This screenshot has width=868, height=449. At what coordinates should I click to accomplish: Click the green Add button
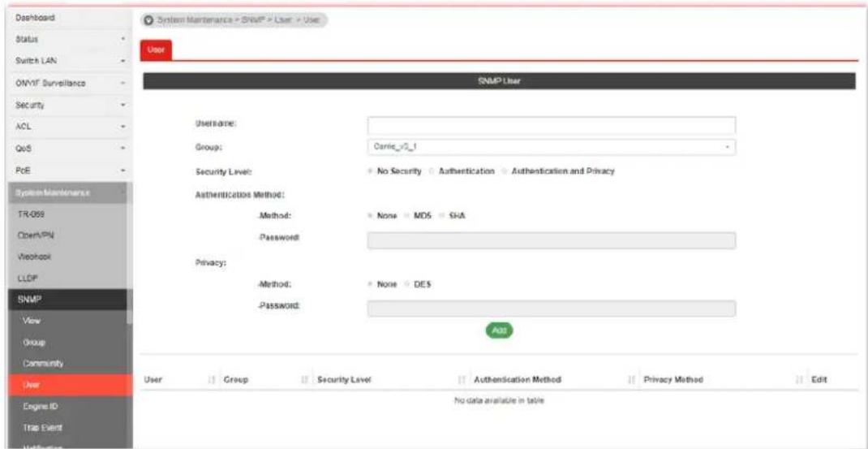point(500,330)
